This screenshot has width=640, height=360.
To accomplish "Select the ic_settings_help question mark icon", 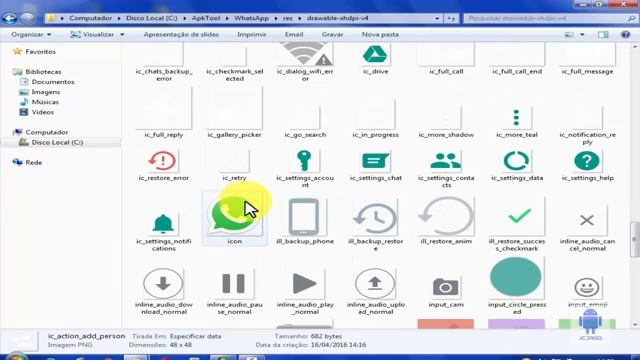I will 587,161.
